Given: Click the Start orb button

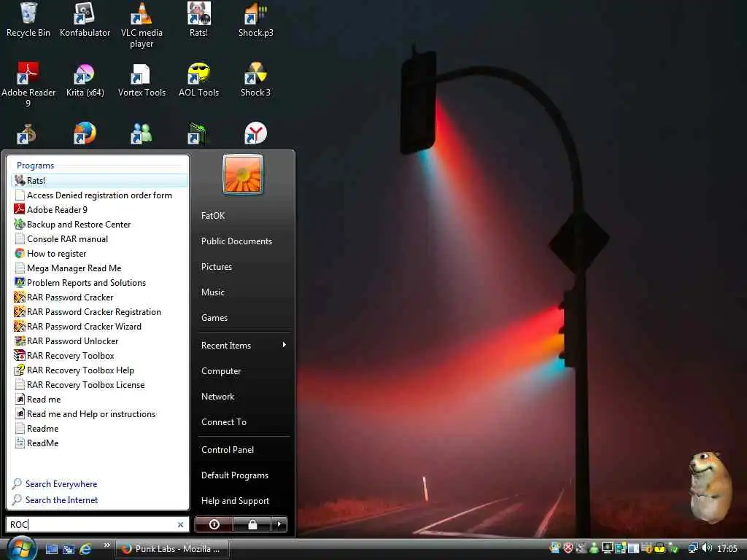Looking at the screenshot, I should coord(20,548).
